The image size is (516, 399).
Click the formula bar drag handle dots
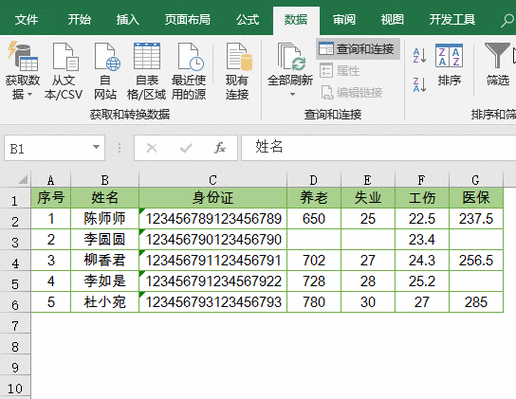pyautogui.click(x=119, y=148)
